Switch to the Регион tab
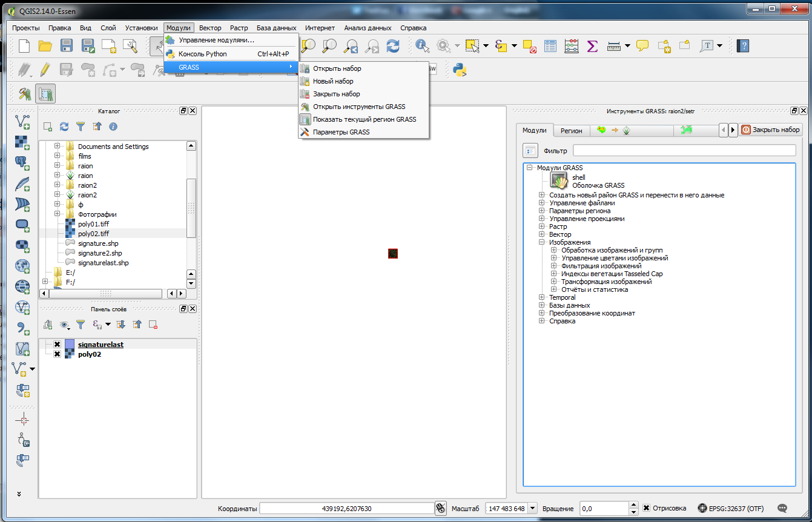 571,130
